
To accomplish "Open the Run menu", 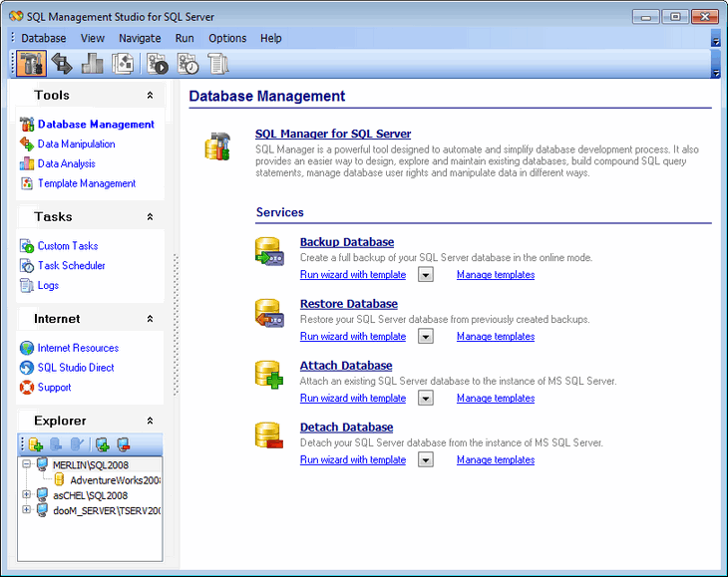I will pyautogui.click(x=184, y=38).
